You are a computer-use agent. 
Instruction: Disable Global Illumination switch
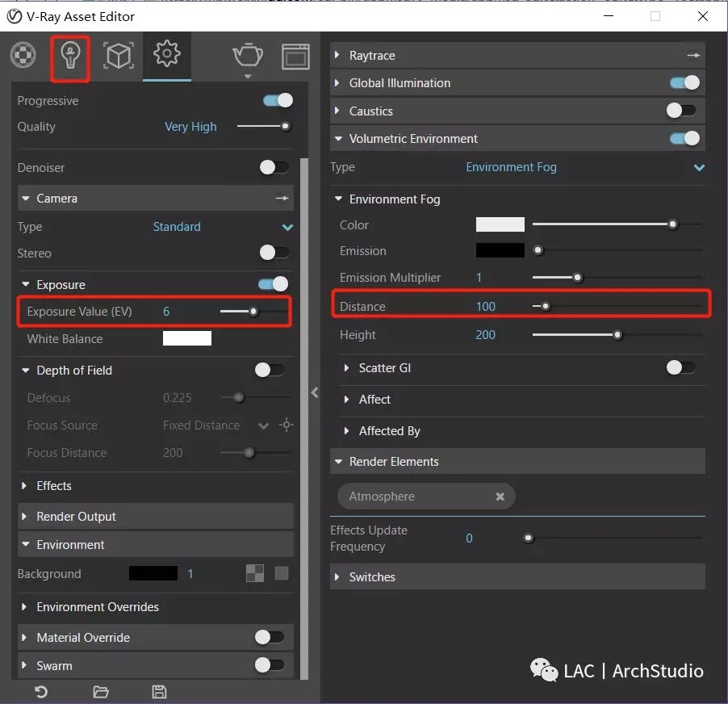coord(684,82)
